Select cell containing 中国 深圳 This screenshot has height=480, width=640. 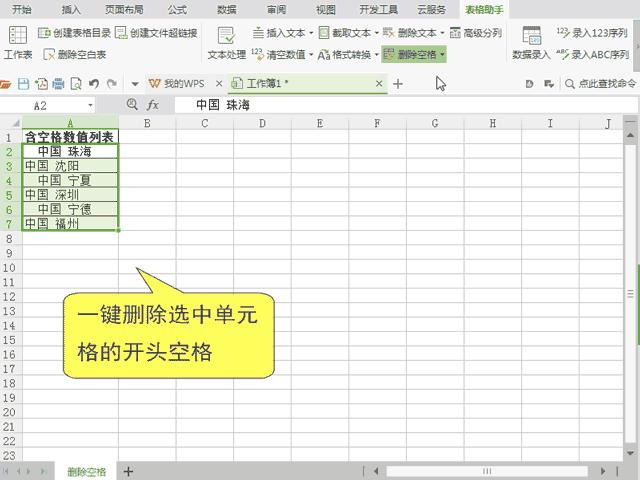tap(70, 195)
